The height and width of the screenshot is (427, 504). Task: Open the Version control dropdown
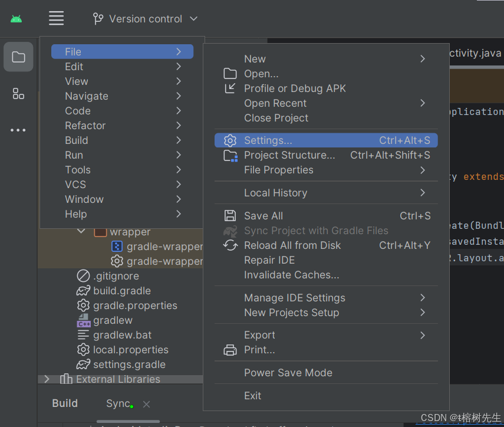tap(145, 19)
